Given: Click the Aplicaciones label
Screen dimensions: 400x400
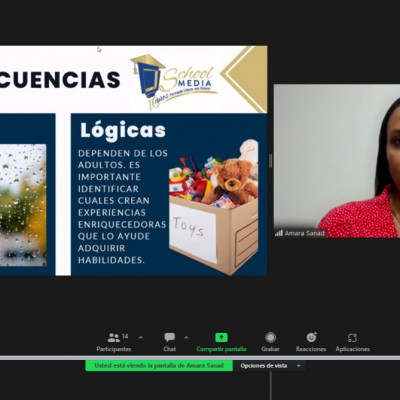Looking at the screenshot, I should click(x=353, y=349).
